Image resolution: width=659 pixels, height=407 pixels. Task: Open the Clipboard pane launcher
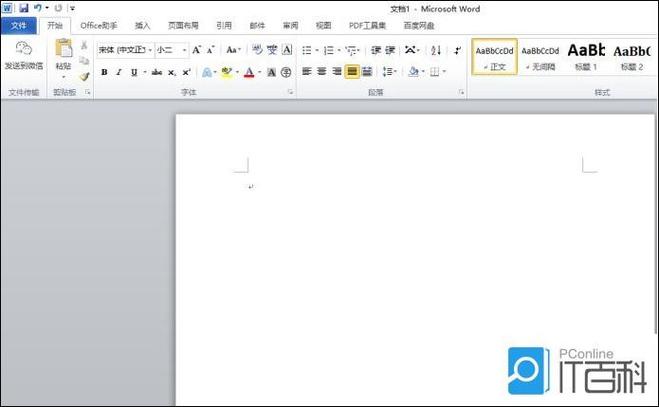click(88, 92)
